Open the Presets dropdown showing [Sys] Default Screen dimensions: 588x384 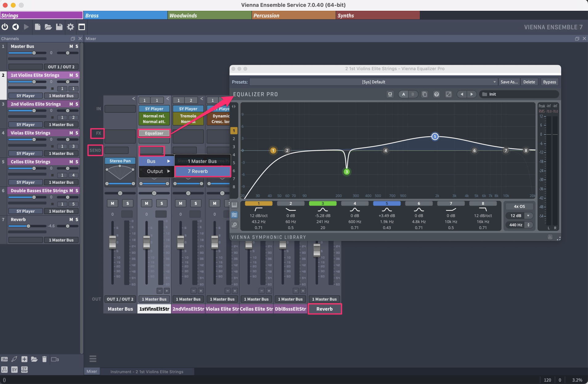[x=374, y=82]
